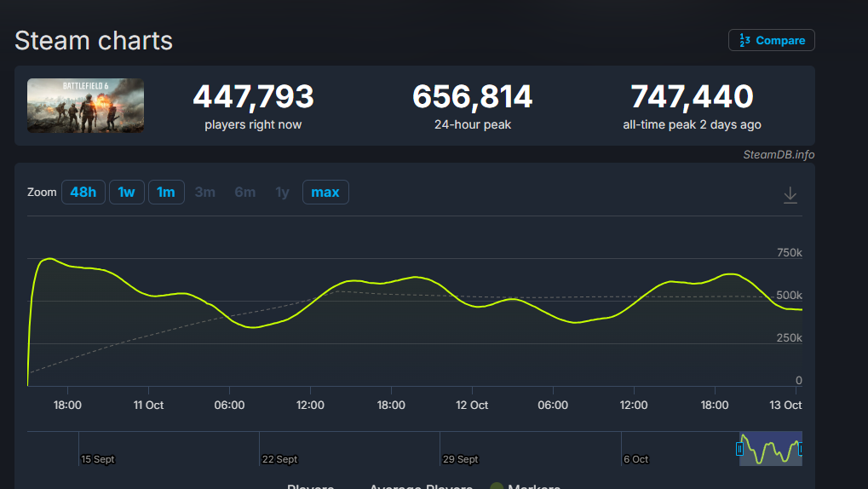Screen dimensions: 868x489
Task: Set chart zoom to 48h
Action: 83,193
